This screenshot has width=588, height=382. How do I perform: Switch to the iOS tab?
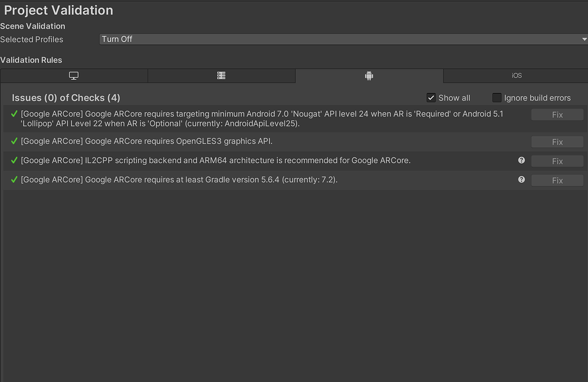coord(516,75)
